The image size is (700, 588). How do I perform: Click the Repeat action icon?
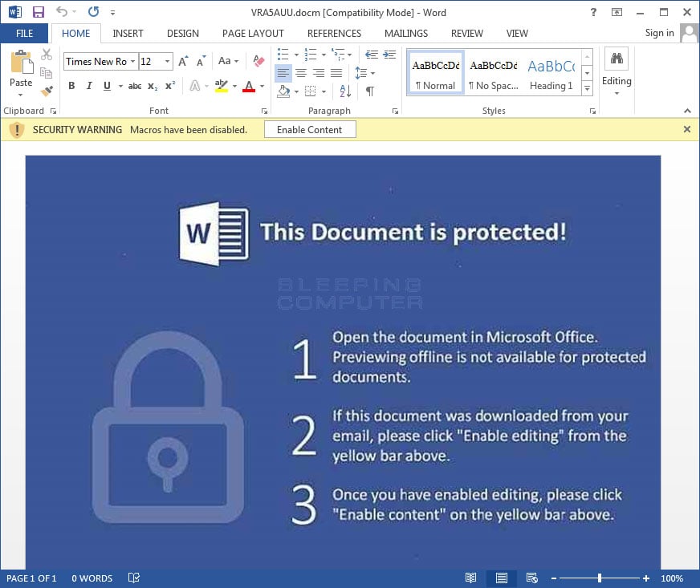93,12
